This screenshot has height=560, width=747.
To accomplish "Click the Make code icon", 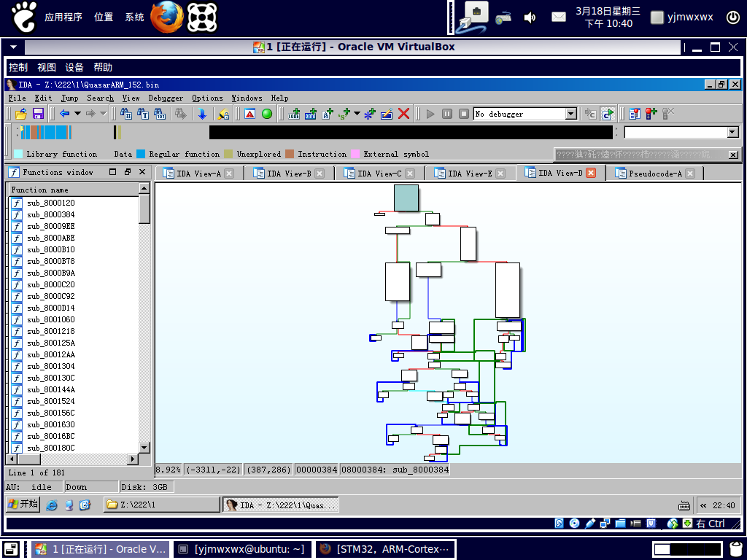I will [294, 114].
